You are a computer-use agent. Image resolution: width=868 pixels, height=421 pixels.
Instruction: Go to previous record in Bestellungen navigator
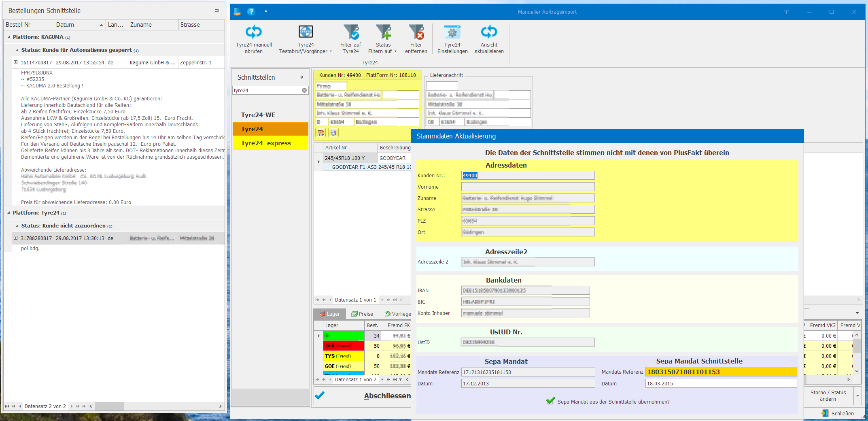click(20, 406)
